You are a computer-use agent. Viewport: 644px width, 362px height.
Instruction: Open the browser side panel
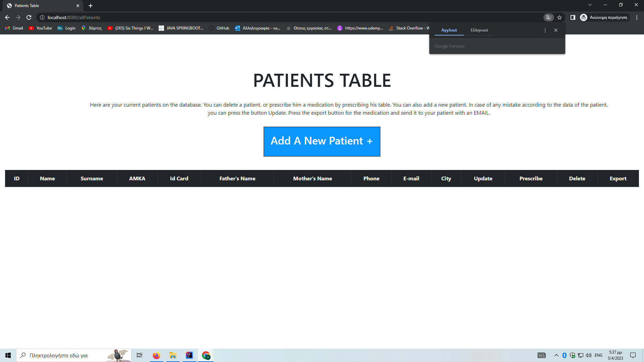[573, 17]
